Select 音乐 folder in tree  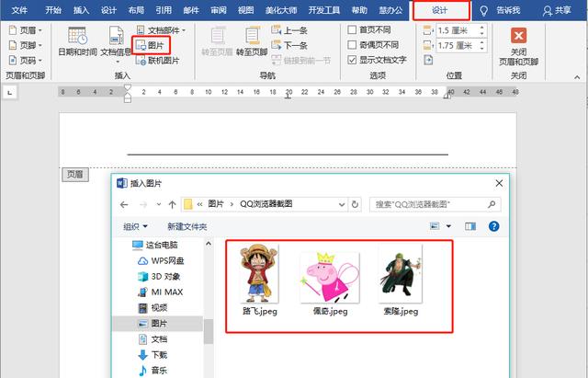[153, 371]
